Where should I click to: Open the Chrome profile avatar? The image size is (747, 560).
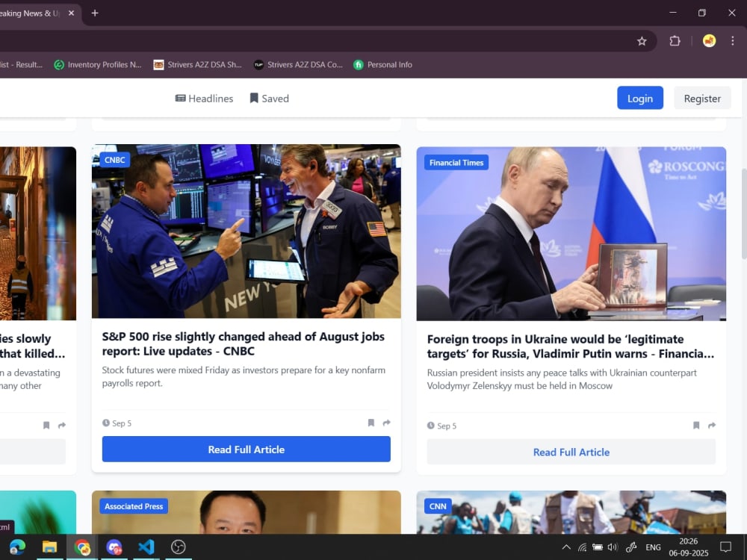click(x=709, y=41)
